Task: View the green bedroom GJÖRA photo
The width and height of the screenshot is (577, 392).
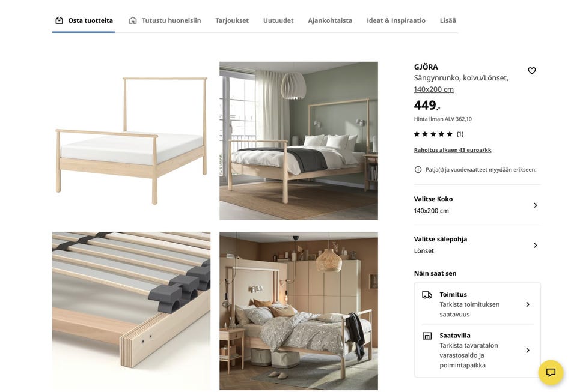Action: coord(299,140)
